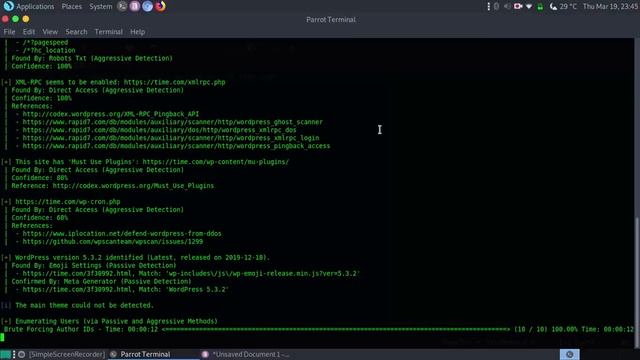Open the Edit menu

[x=29, y=32]
